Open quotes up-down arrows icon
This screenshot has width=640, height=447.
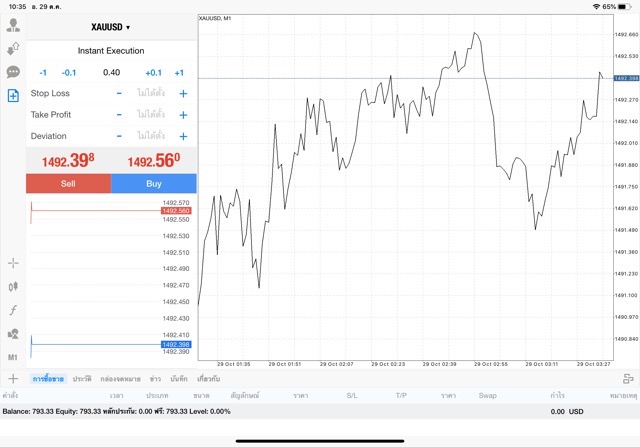[x=13, y=49]
